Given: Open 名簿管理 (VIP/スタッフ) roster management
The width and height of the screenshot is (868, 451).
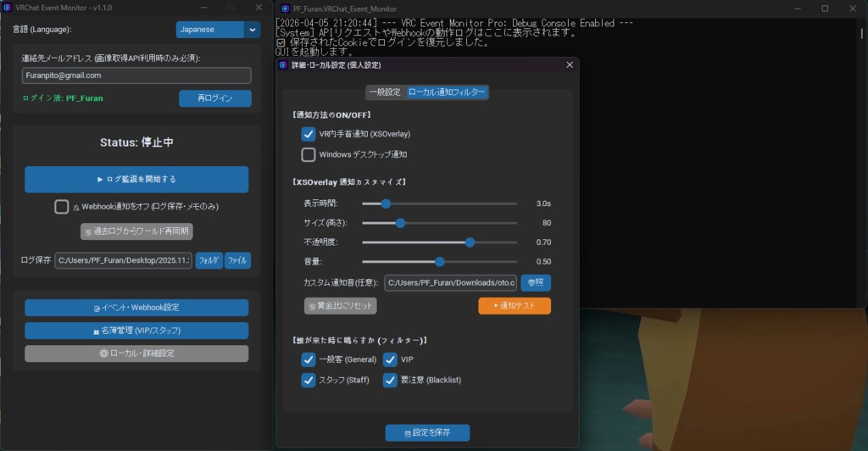Looking at the screenshot, I should (136, 331).
